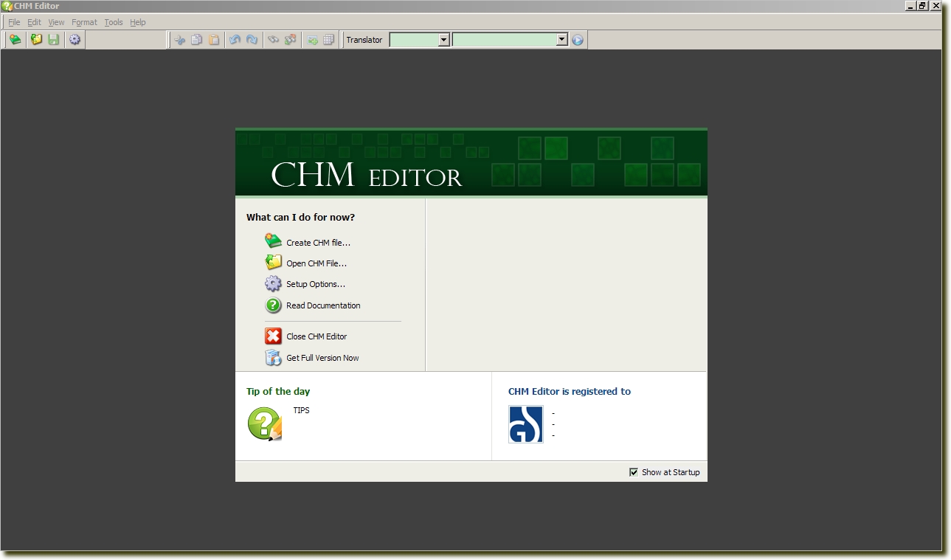
Task: Click the find-and-replace toolbar icon
Action: 291,40
